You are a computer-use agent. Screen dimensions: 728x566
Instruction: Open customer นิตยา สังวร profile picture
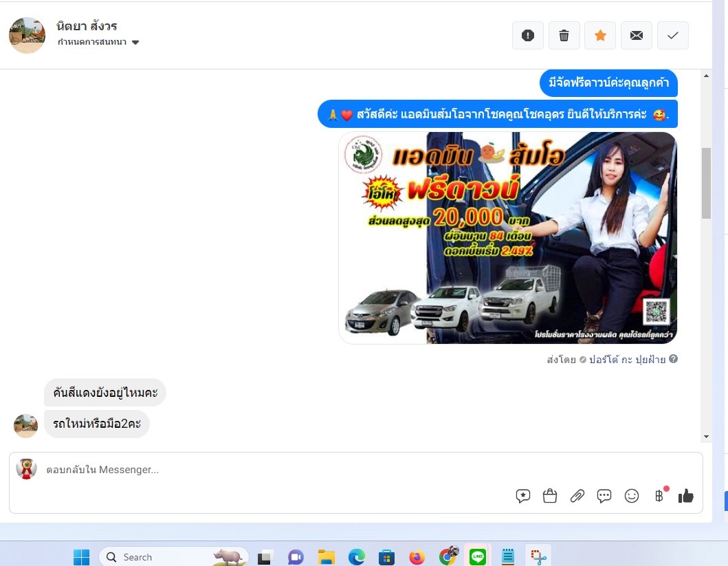point(27,35)
